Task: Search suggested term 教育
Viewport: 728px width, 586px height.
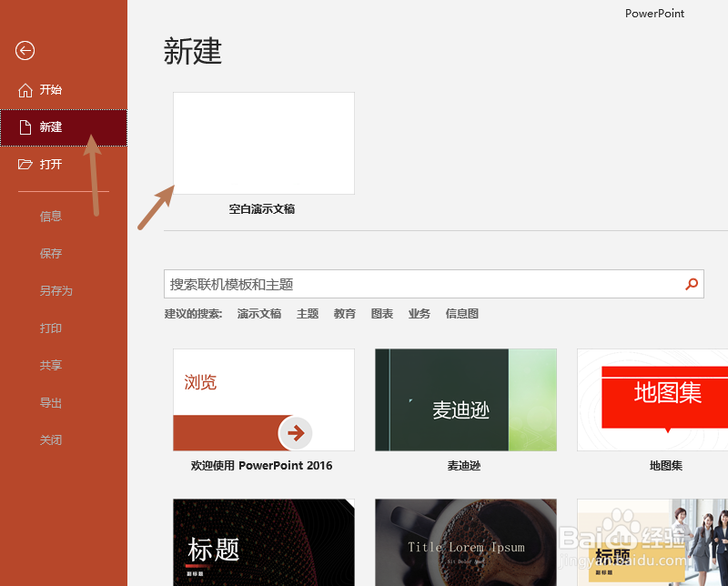Action: pyautogui.click(x=345, y=314)
